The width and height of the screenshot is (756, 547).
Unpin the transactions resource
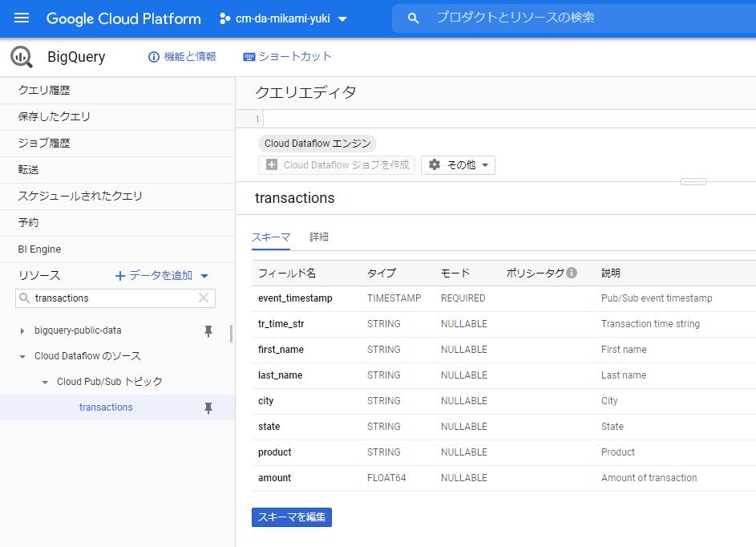tap(208, 407)
